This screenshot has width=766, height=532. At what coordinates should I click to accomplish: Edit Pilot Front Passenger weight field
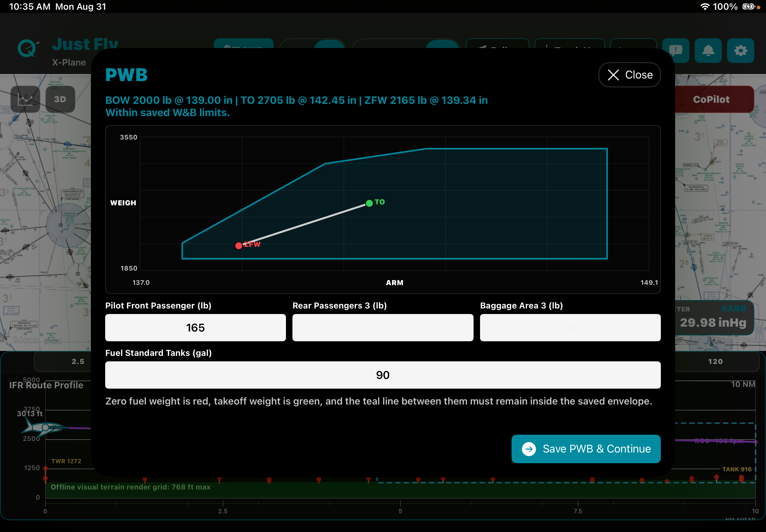click(x=195, y=328)
